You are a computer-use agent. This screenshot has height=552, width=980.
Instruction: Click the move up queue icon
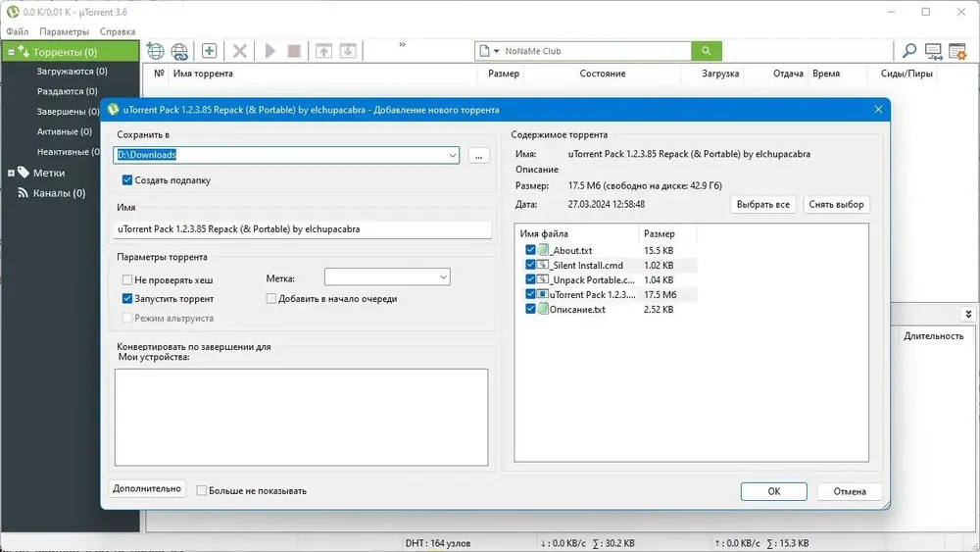(323, 51)
